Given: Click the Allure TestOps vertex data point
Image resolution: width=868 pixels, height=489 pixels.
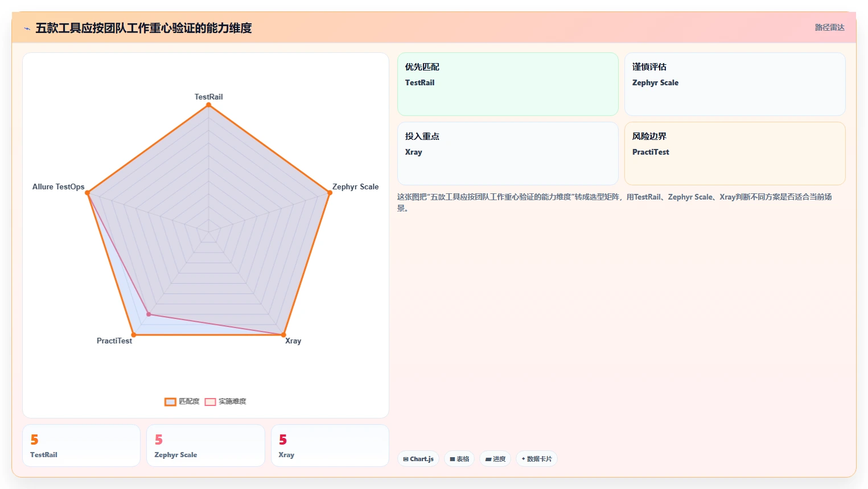Looking at the screenshot, I should pyautogui.click(x=88, y=193).
